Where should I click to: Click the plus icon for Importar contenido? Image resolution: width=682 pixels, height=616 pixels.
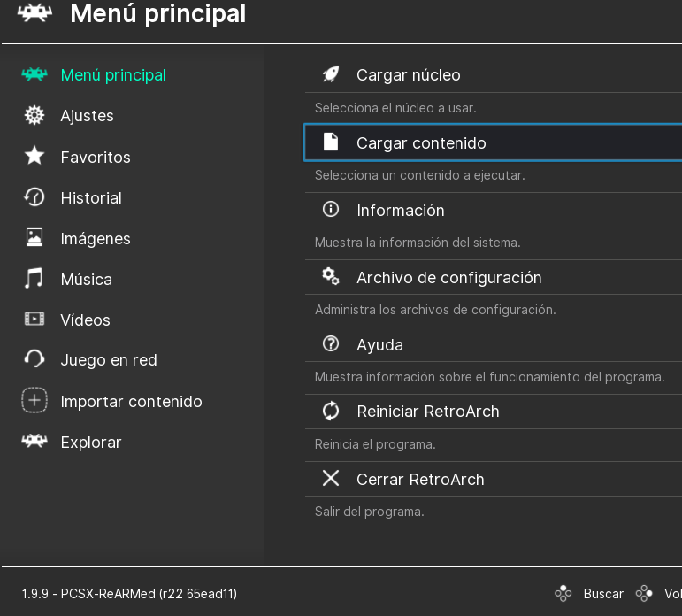(34, 401)
